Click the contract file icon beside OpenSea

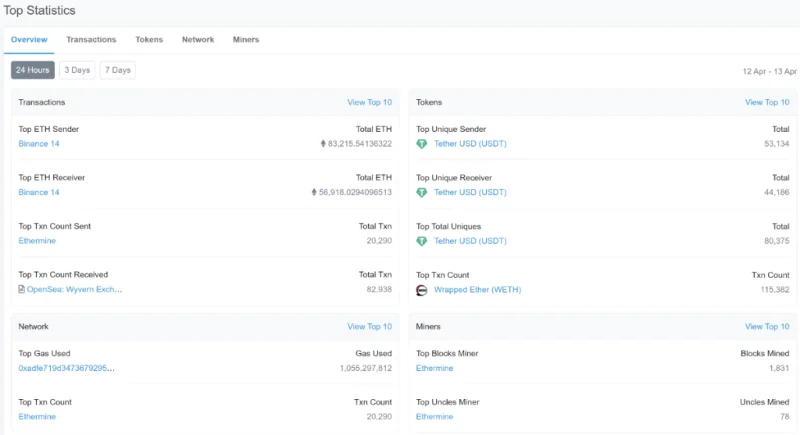point(21,289)
